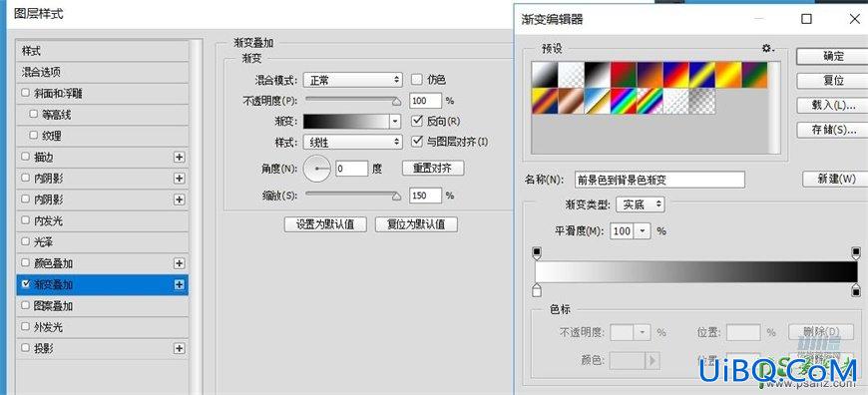Open the 样式 dropdown showing 线性

click(x=352, y=143)
